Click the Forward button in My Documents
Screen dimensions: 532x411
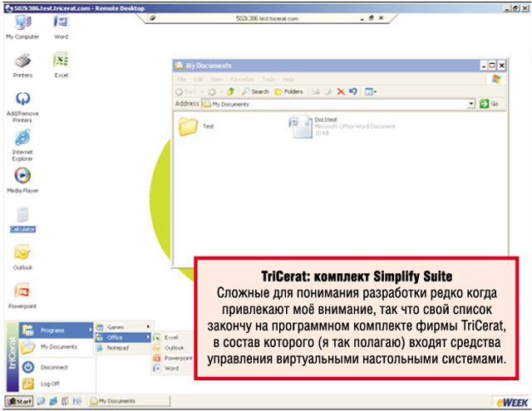212,92
